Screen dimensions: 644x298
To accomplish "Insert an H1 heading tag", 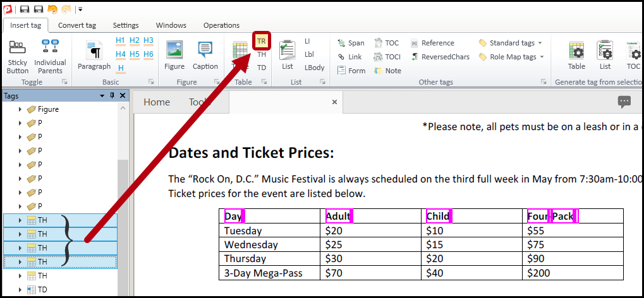I will [x=120, y=40].
